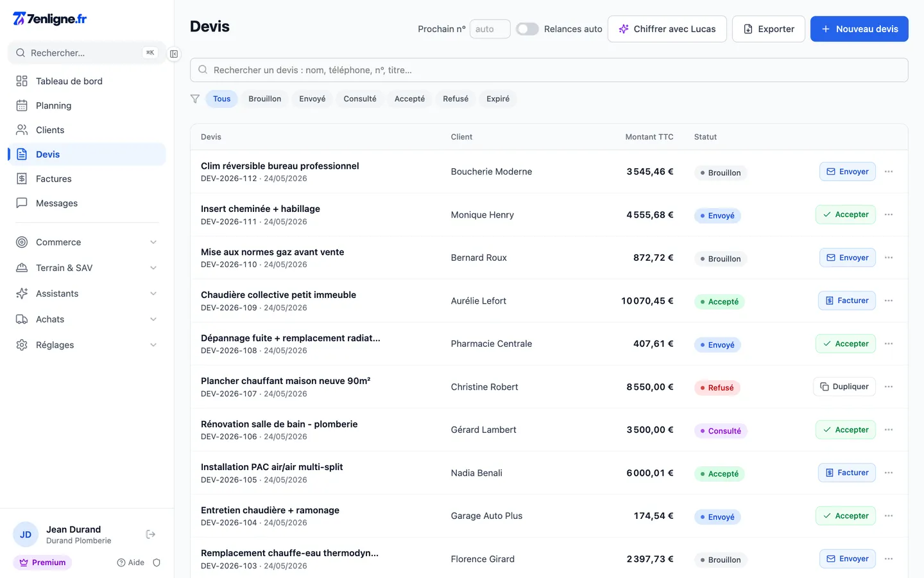Open quote Chaudière collective petit immeuble
This screenshot has width=924, height=578.
[278, 295]
